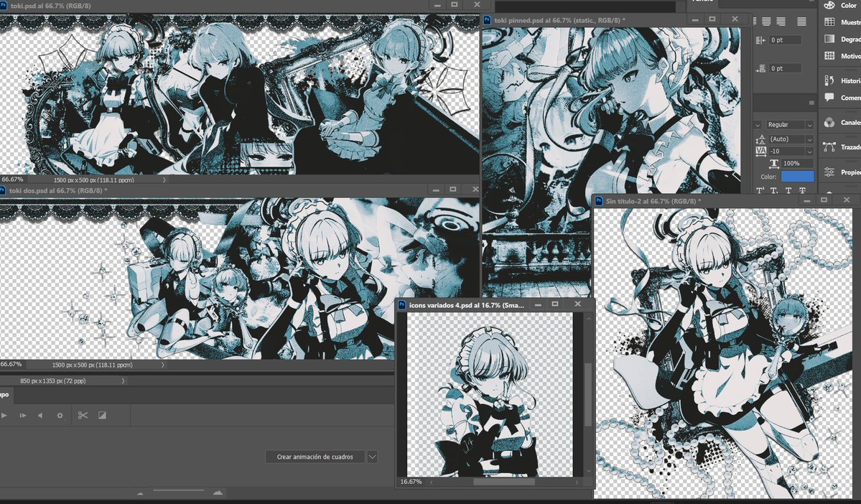
Task: Click the tracking VA icon
Action: point(760,151)
